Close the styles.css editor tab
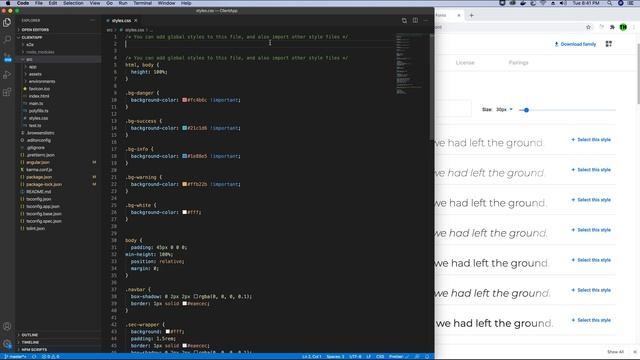Image resolution: width=640 pixels, height=360 pixels. [136, 20]
